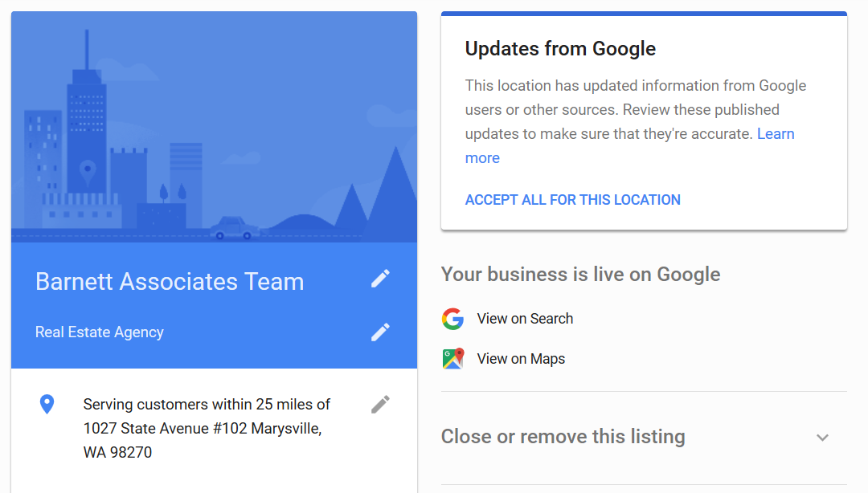Click the Google Maps icon
This screenshot has height=493, width=868.
[x=452, y=359]
